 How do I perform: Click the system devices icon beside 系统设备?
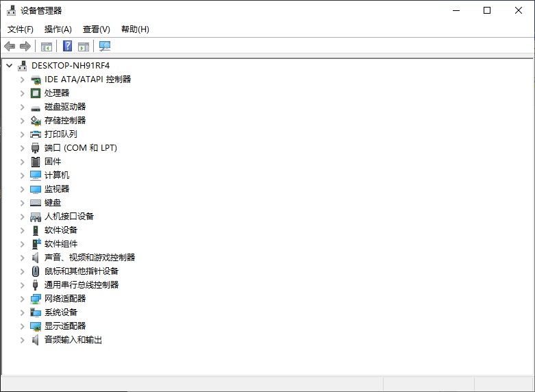click(36, 313)
